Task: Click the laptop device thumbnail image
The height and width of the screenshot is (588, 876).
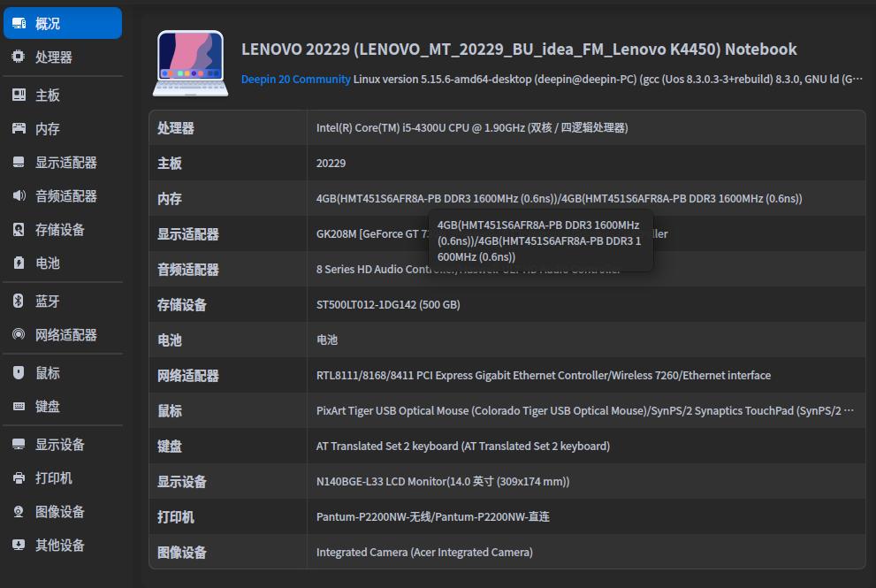Action: click(189, 62)
